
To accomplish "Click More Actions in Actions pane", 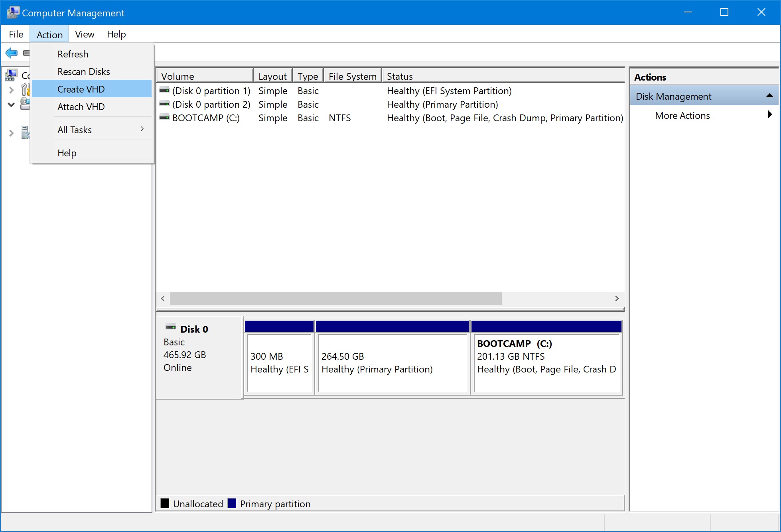I will [x=682, y=116].
